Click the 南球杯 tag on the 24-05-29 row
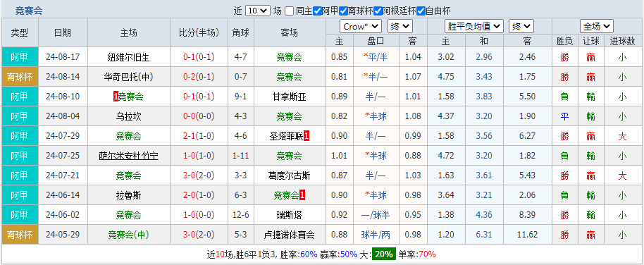Viewport: 644px width, 265px height. point(20,235)
